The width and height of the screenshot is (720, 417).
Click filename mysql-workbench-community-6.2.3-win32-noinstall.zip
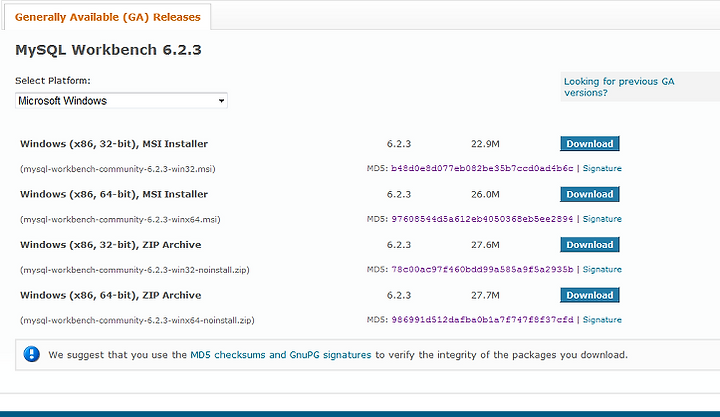[135, 270]
